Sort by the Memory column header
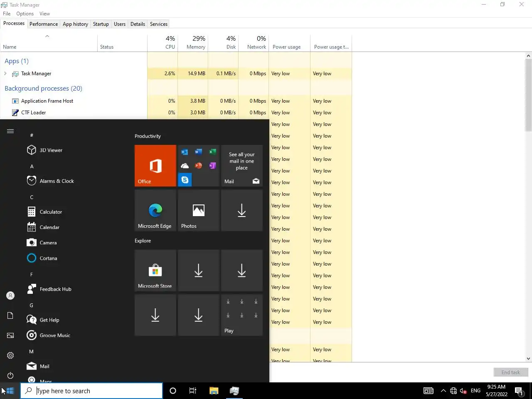The image size is (532, 399). [193, 42]
